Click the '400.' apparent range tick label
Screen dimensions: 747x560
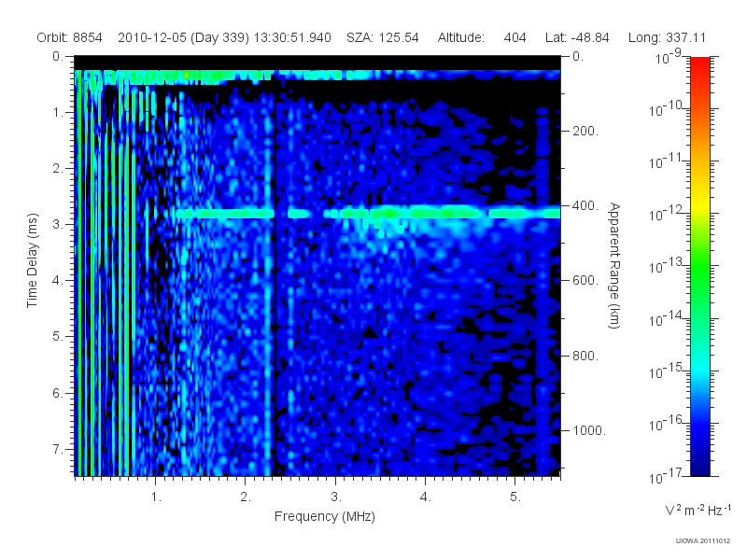[585, 205]
